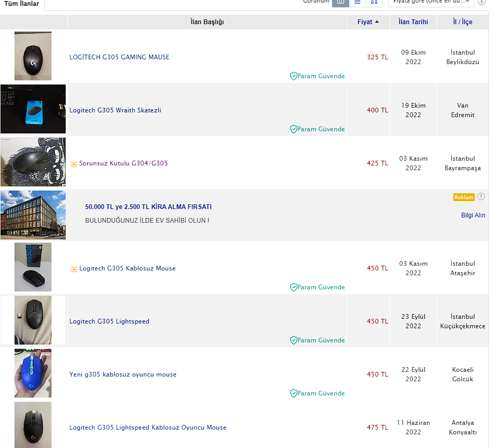
Task: Click the date 23 Eylül 2022
Action: 413,321
